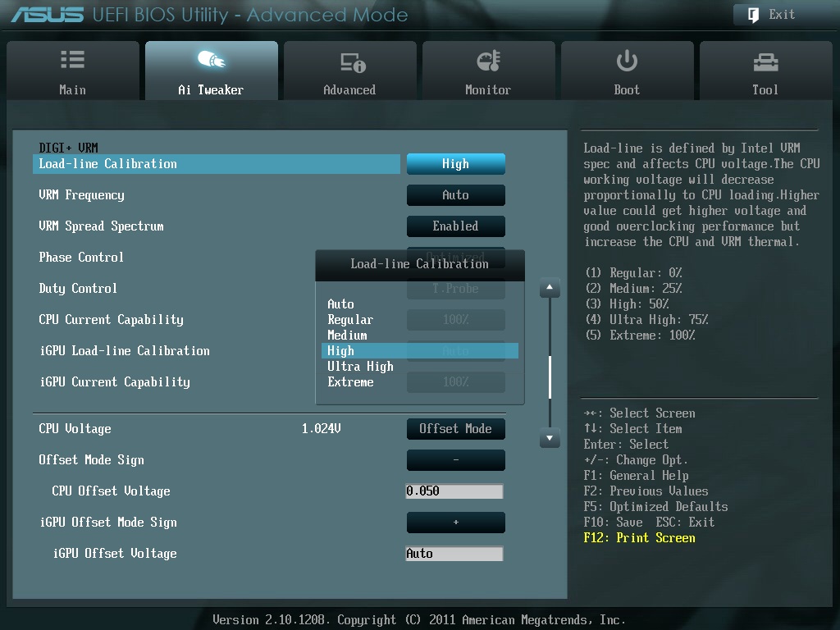Screen dimensions: 840x630
Task: Click iGPU Offset Voltage Auto field
Action: [x=454, y=553]
